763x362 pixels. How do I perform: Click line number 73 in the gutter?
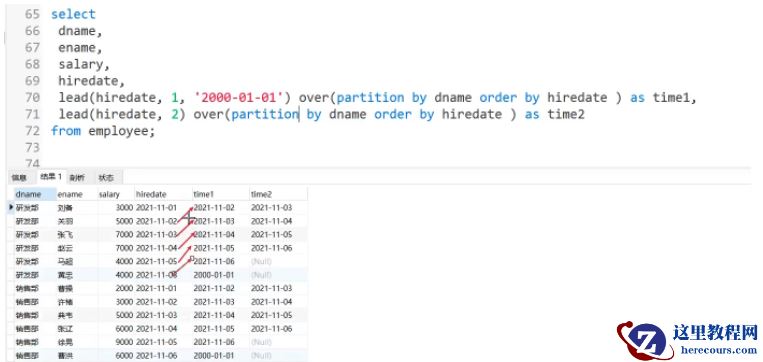(x=32, y=147)
